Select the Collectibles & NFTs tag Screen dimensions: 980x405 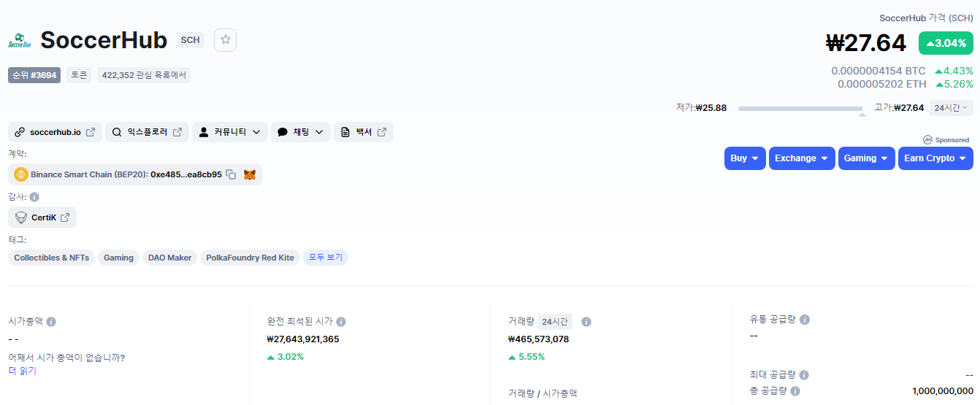pos(51,258)
